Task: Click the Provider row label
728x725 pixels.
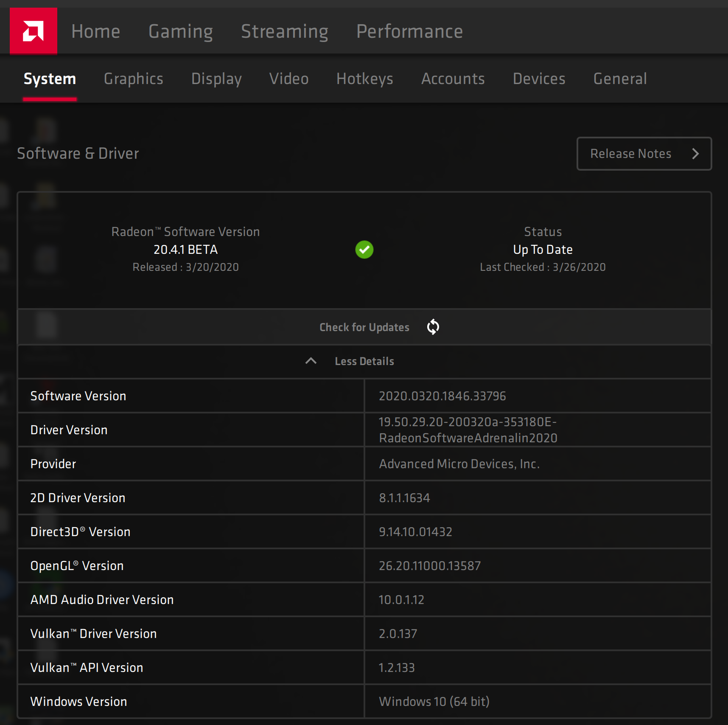Action: coord(53,464)
